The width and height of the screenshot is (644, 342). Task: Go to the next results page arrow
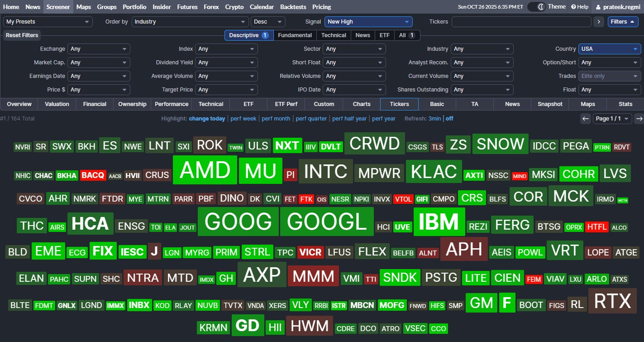[x=639, y=119]
